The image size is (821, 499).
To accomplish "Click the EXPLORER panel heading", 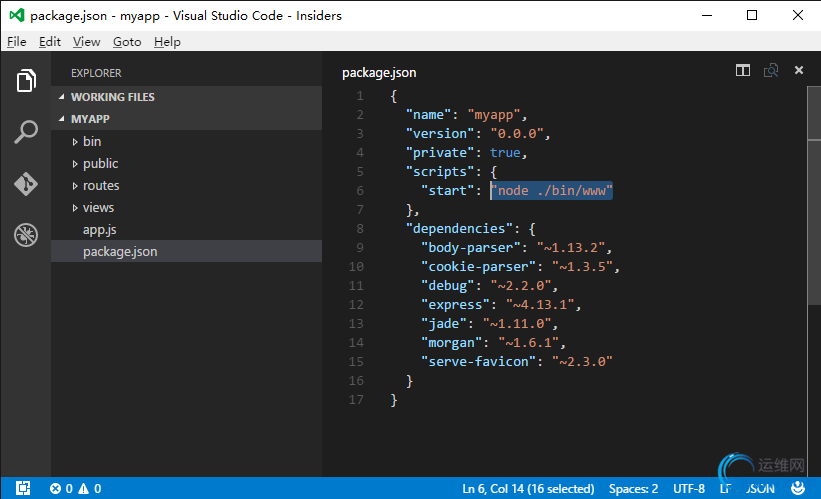I will click(x=96, y=73).
